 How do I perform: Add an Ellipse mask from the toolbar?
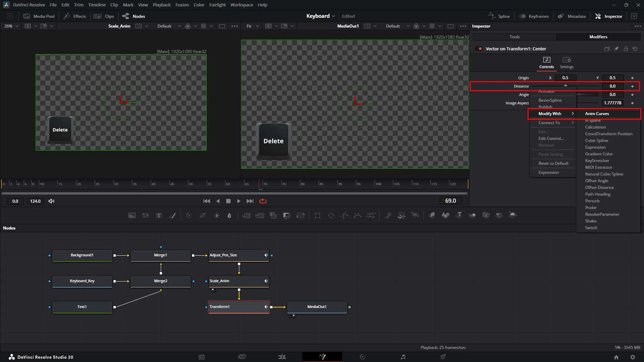[331, 215]
